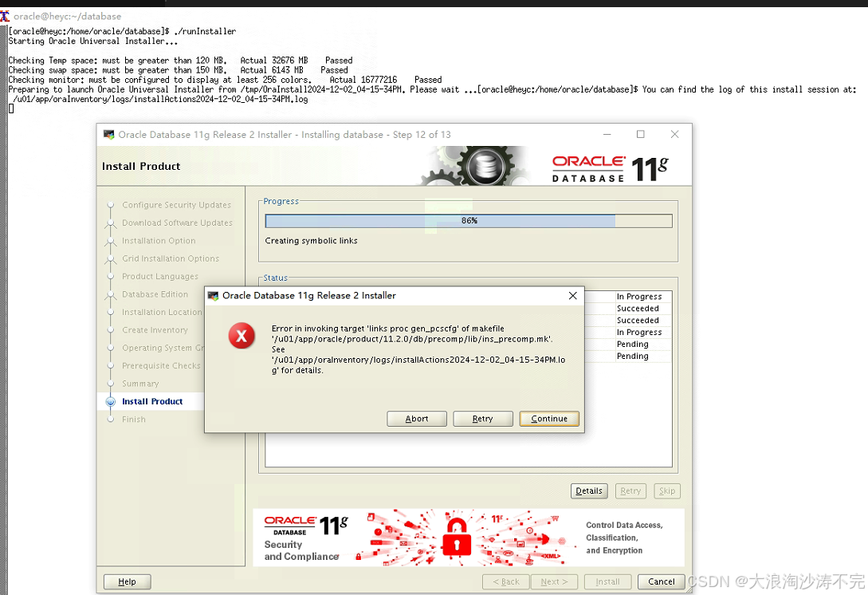Minimize the Oracle installer window
This screenshot has width=868, height=595.
click(x=607, y=135)
